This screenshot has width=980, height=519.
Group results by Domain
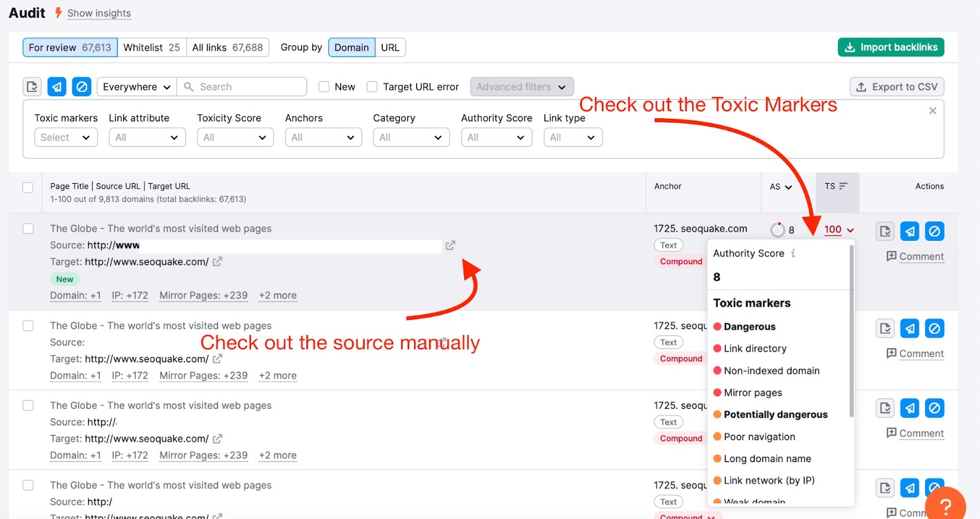coord(352,47)
